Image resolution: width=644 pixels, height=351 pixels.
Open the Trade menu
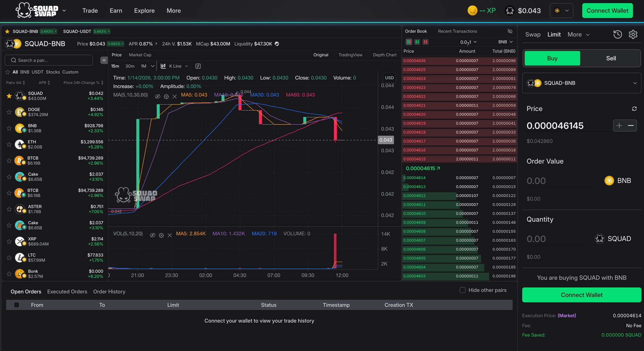click(90, 11)
